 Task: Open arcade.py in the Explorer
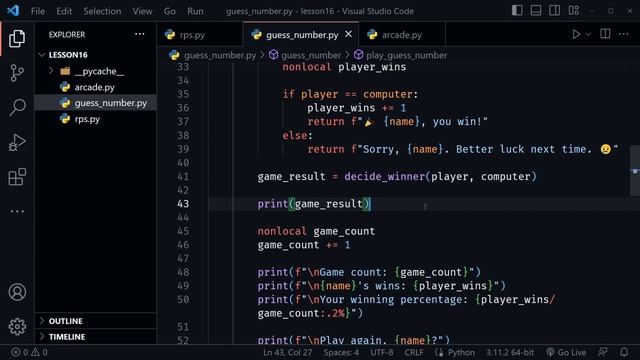click(96, 87)
